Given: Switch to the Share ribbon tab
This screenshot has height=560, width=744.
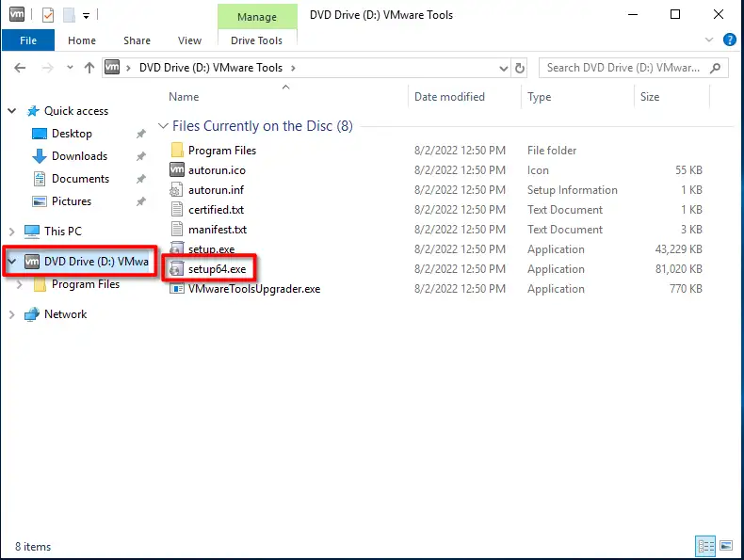Looking at the screenshot, I should point(137,40).
